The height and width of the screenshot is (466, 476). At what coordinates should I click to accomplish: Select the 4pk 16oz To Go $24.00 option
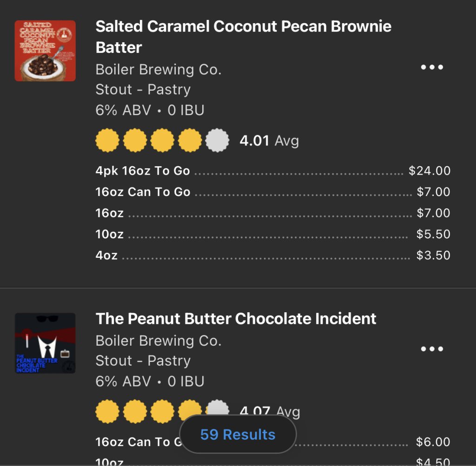tap(272, 171)
